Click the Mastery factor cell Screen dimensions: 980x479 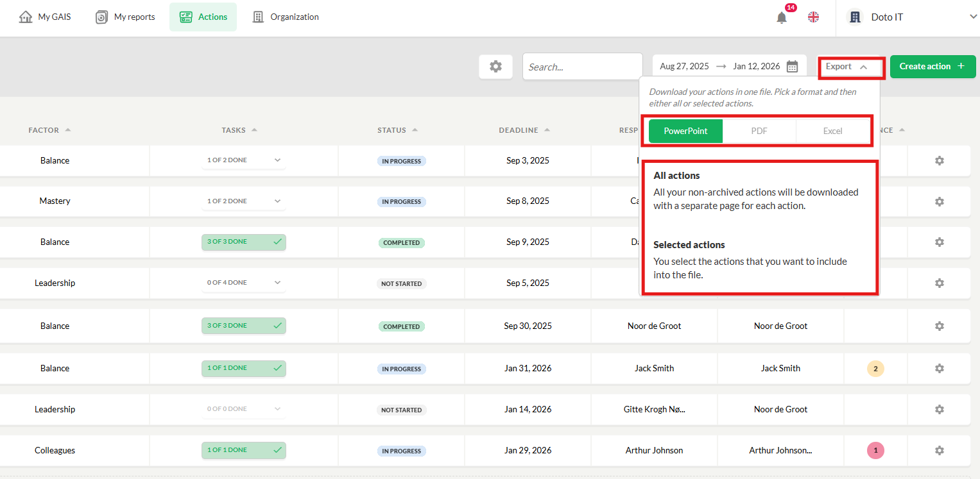tap(55, 201)
